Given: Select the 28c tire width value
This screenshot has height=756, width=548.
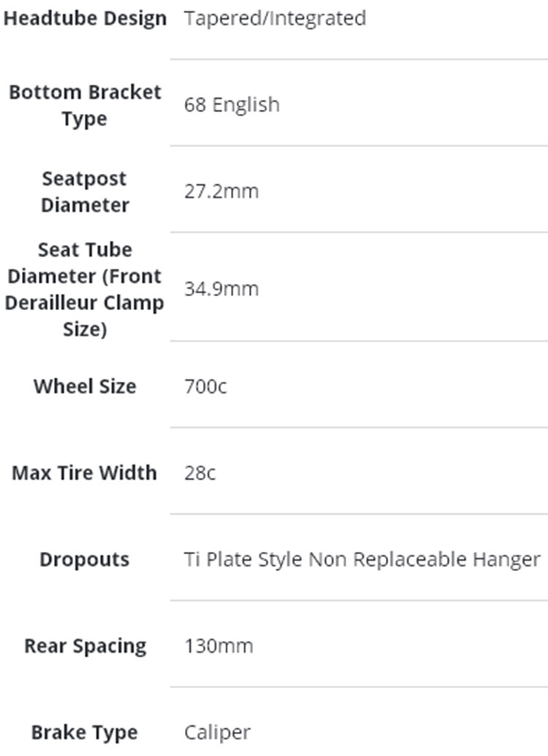Looking at the screenshot, I should point(200,473).
